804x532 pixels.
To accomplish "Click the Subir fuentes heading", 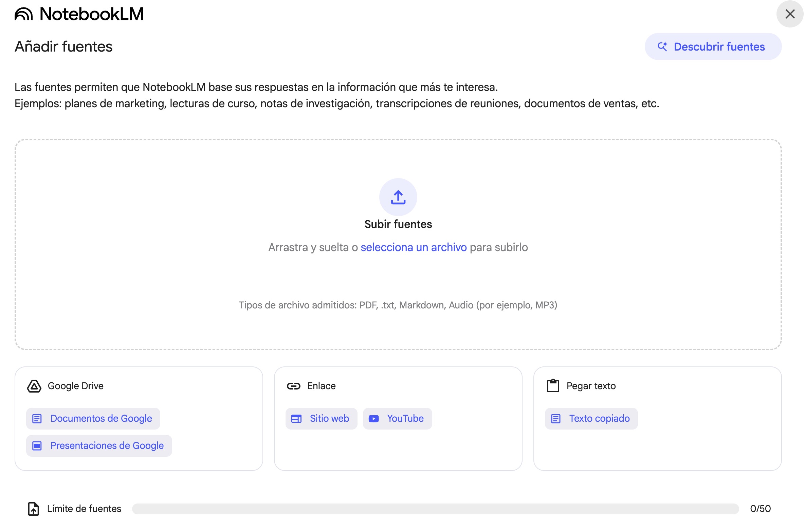I will (x=398, y=224).
